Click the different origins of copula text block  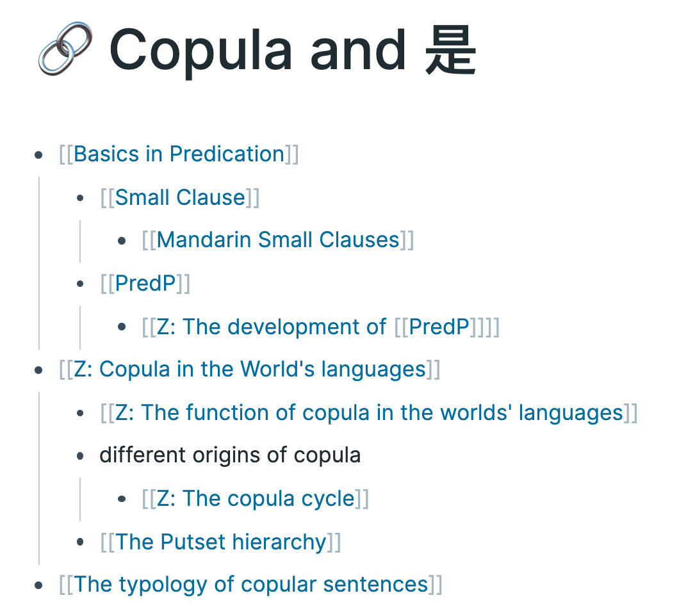coord(230,455)
